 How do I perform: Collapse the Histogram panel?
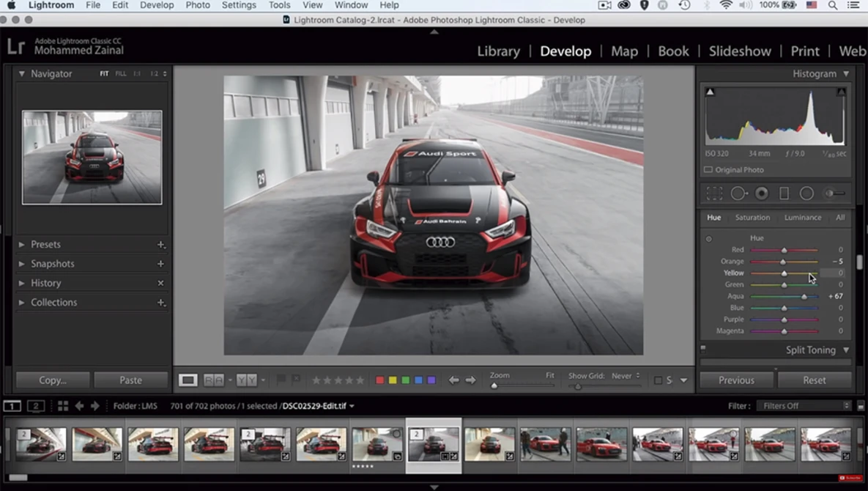846,73
